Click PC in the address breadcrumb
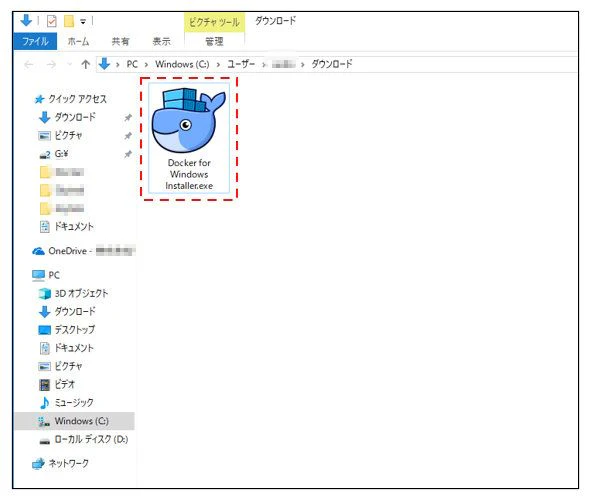 click(132, 64)
